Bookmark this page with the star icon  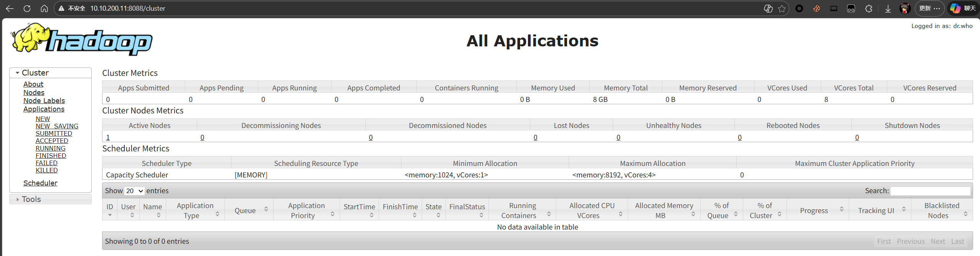tap(782, 8)
